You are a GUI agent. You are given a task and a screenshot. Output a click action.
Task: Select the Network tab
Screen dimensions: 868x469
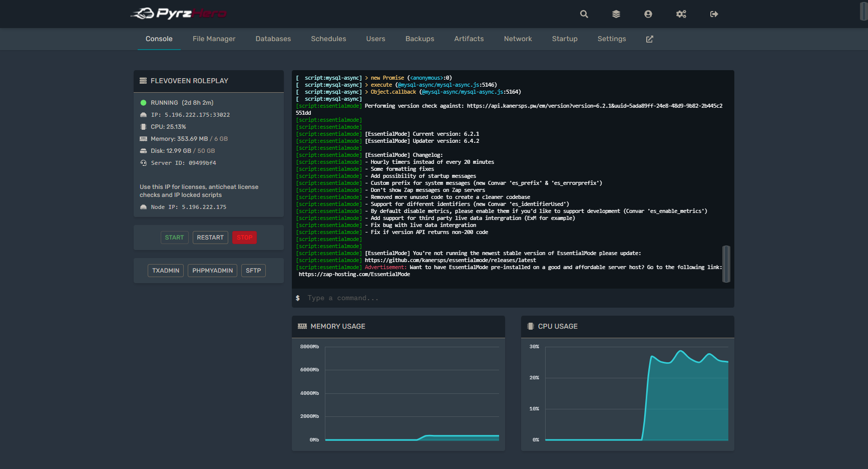518,39
